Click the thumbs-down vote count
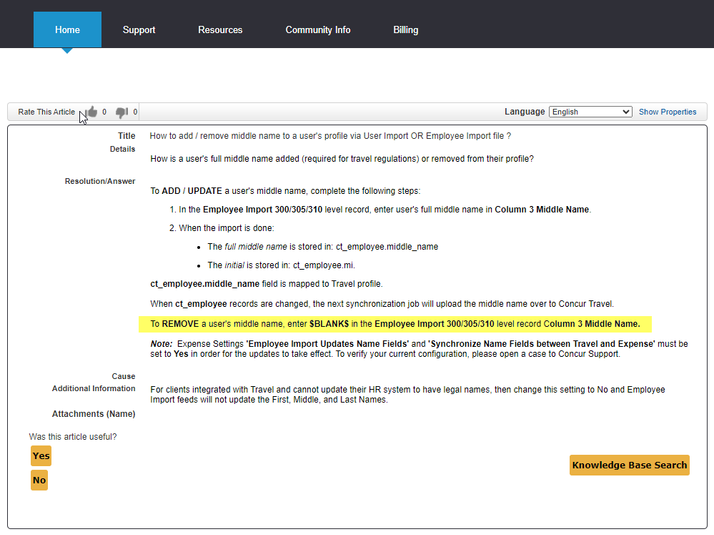This screenshot has width=714, height=535. tap(135, 112)
